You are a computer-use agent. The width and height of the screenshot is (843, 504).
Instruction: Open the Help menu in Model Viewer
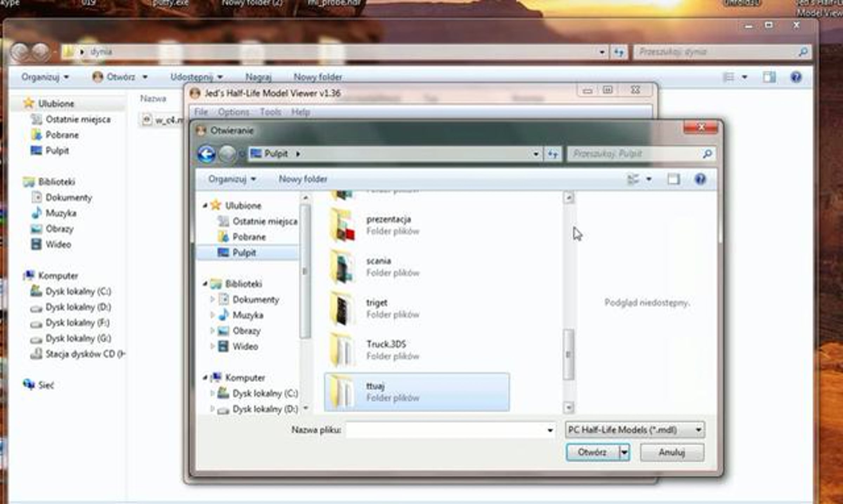point(301,112)
